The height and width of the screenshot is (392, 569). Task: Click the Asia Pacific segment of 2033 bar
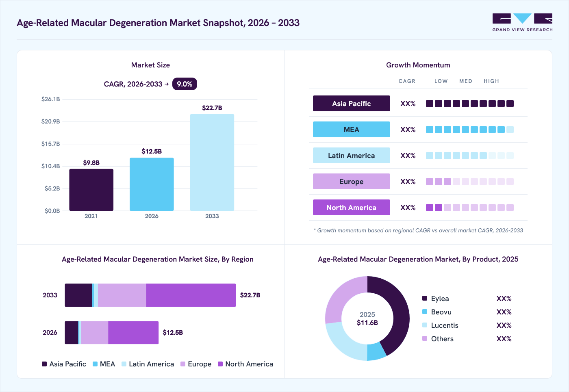78,295
